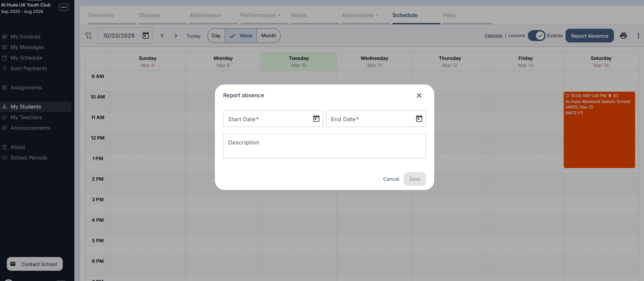Open the Start Date calendar picker
The width and height of the screenshot is (644, 281).
tap(316, 119)
